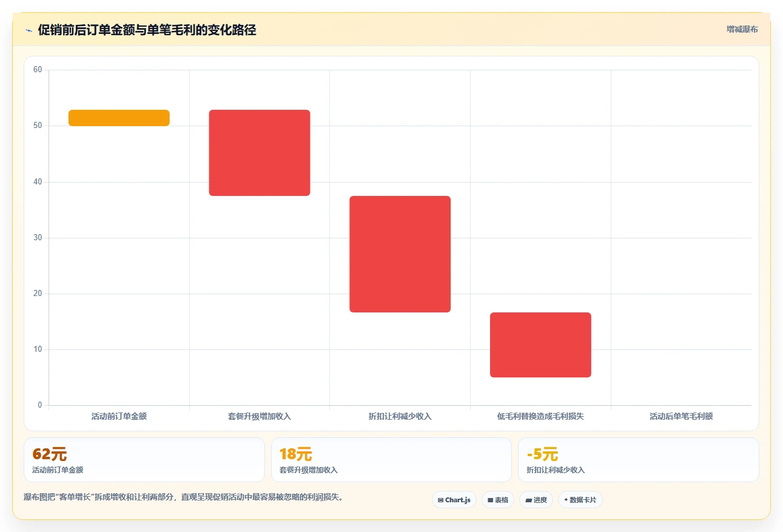Click x-axis label 活动后单笔毛利额
The image size is (783, 532).
[681, 416]
